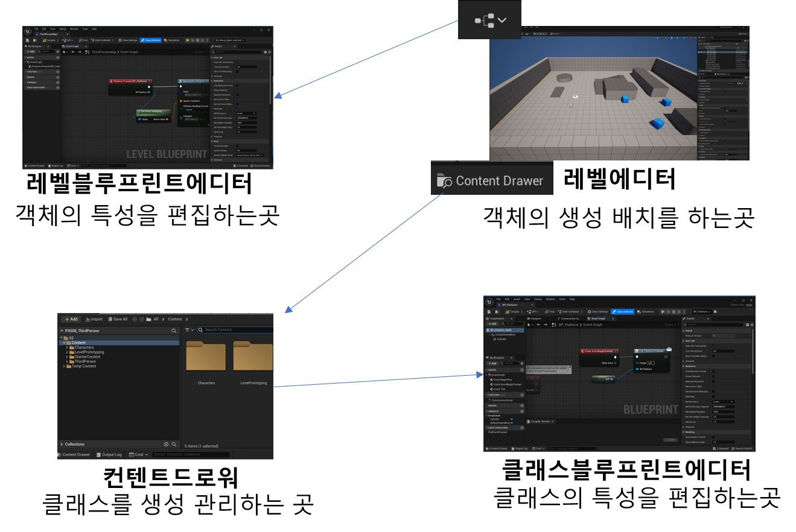This screenshot has width=796, height=532.
Task: Click Find in the Level Blueprint toolbar
Action: (x=83, y=40)
